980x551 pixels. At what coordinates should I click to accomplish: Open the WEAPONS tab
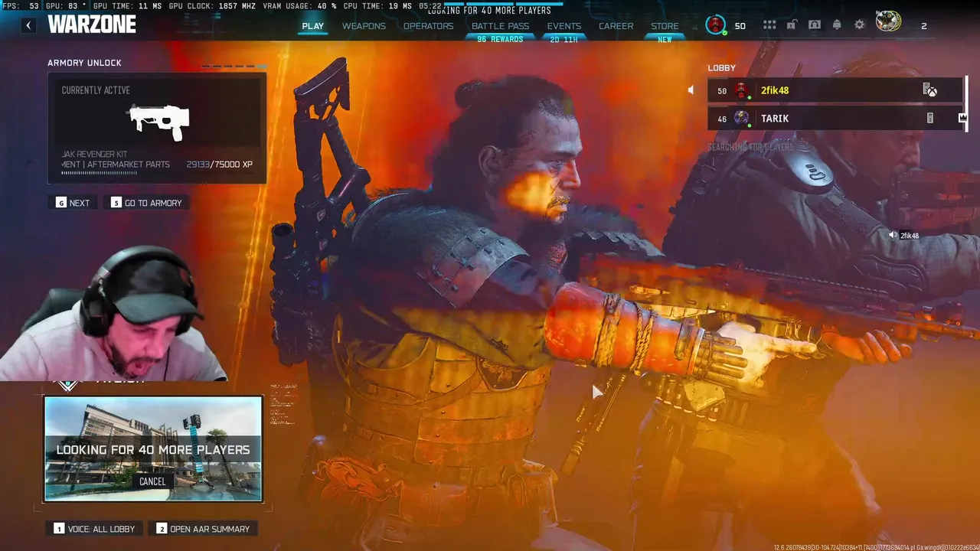coord(364,26)
